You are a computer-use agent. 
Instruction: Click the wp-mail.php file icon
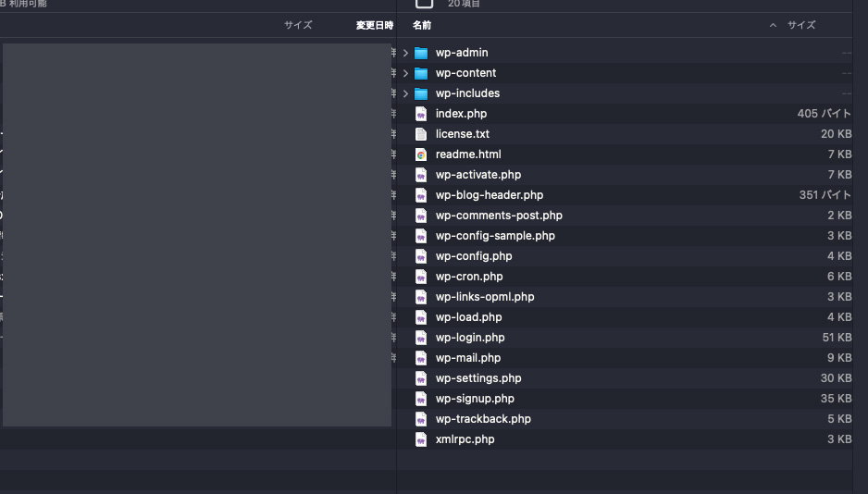point(421,358)
